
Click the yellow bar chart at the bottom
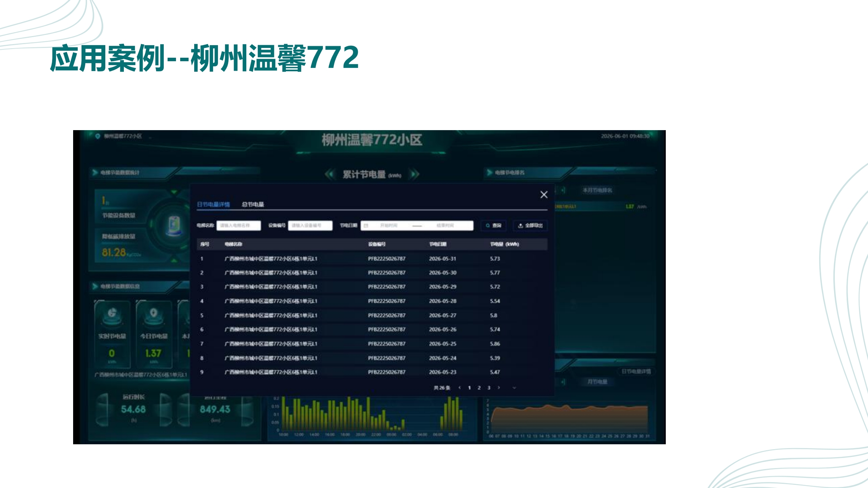tap(372, 413)
